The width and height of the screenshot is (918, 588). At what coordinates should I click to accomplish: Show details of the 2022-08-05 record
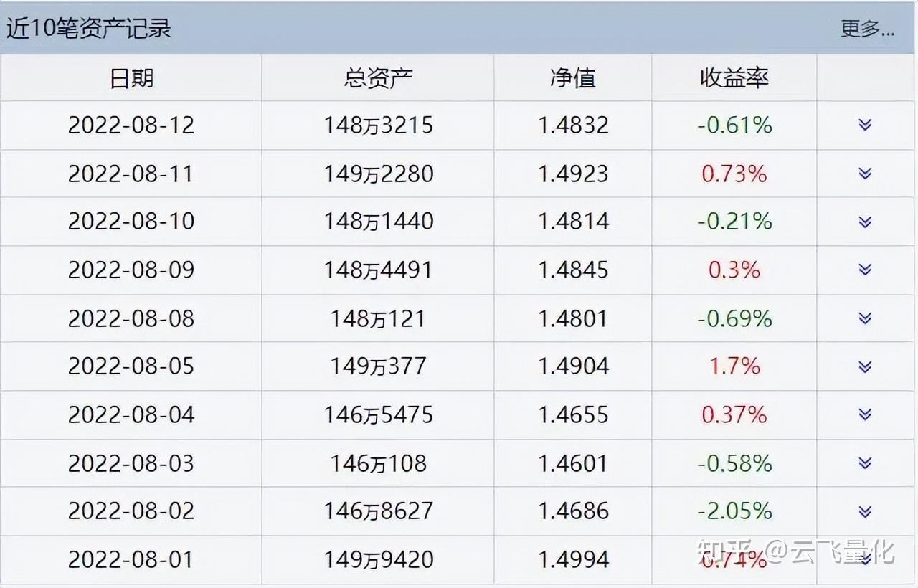tap(865, 366)
